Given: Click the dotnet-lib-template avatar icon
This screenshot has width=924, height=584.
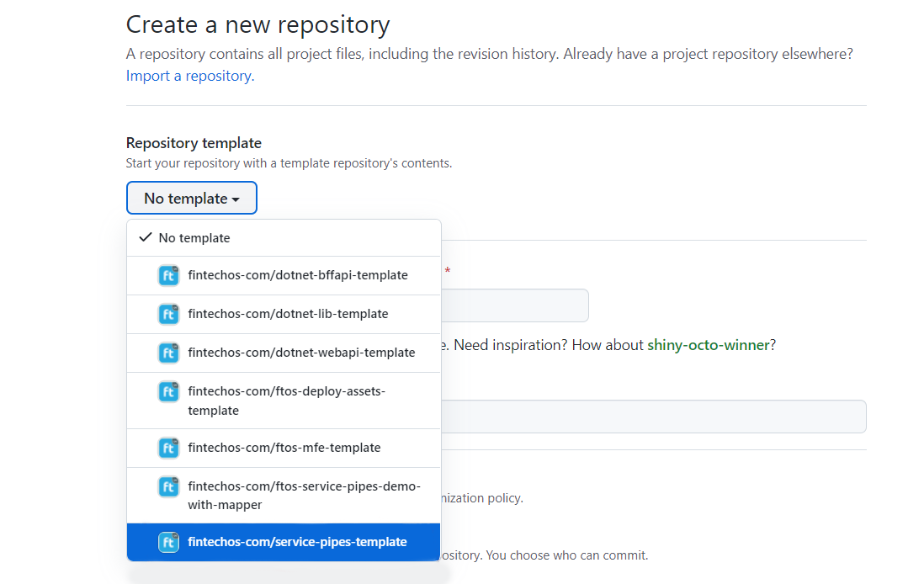Looking at the screenshot, I should point(168,314).
